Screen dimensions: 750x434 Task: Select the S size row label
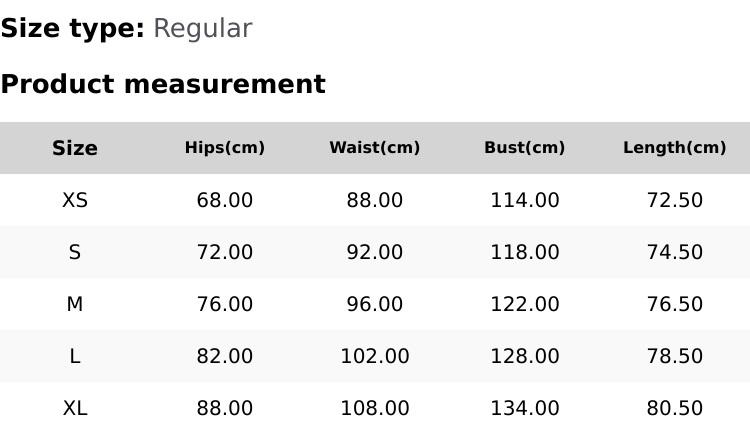[x=75, y=252]
